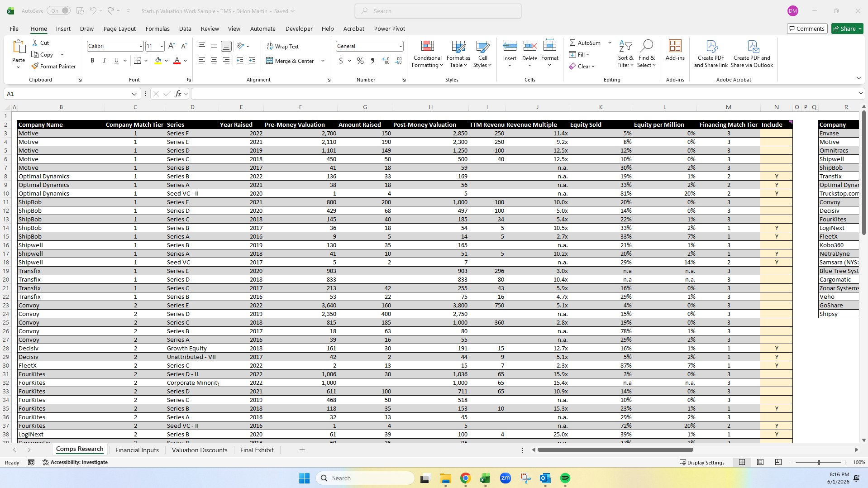Image resolution: width=868 pixels, height=488 pixels.
Task: Click the top Search box
Action: point(438,11)
